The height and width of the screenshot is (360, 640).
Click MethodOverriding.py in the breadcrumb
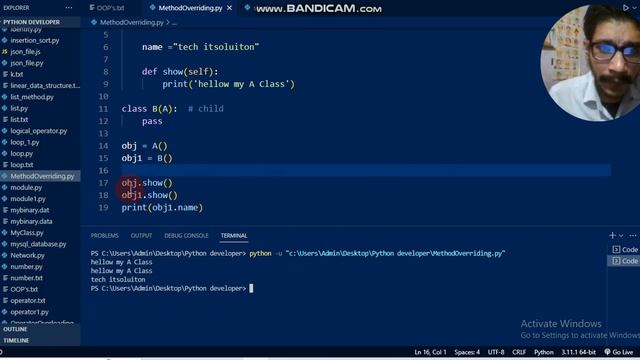131,22
